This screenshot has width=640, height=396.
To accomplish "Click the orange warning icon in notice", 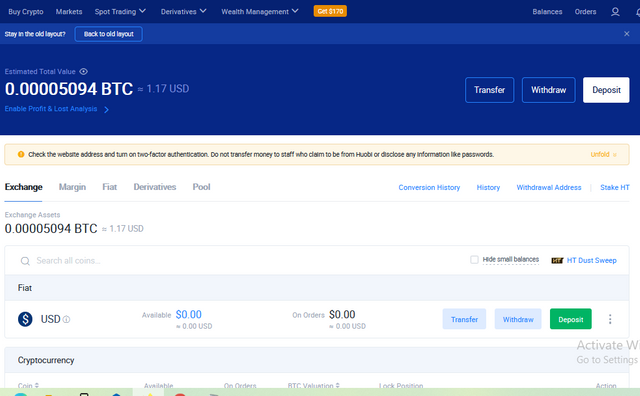I will click(21, 154).
